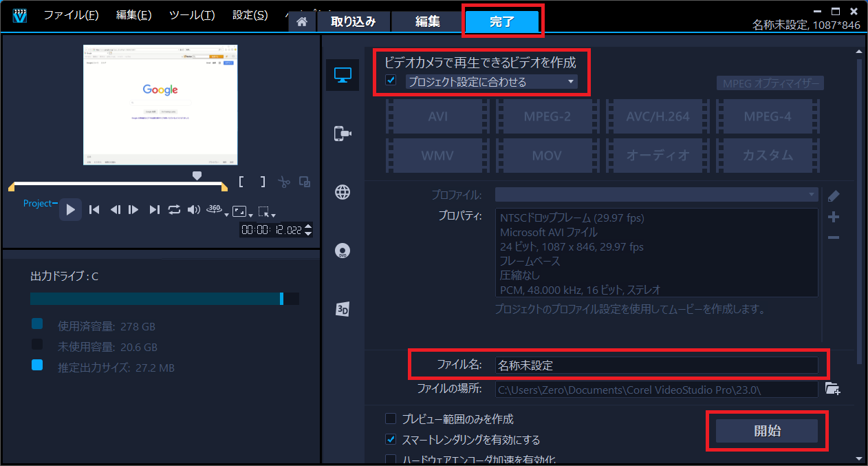Step forward one frame
This screenshot has height=466, width=868.
[133, 209]
